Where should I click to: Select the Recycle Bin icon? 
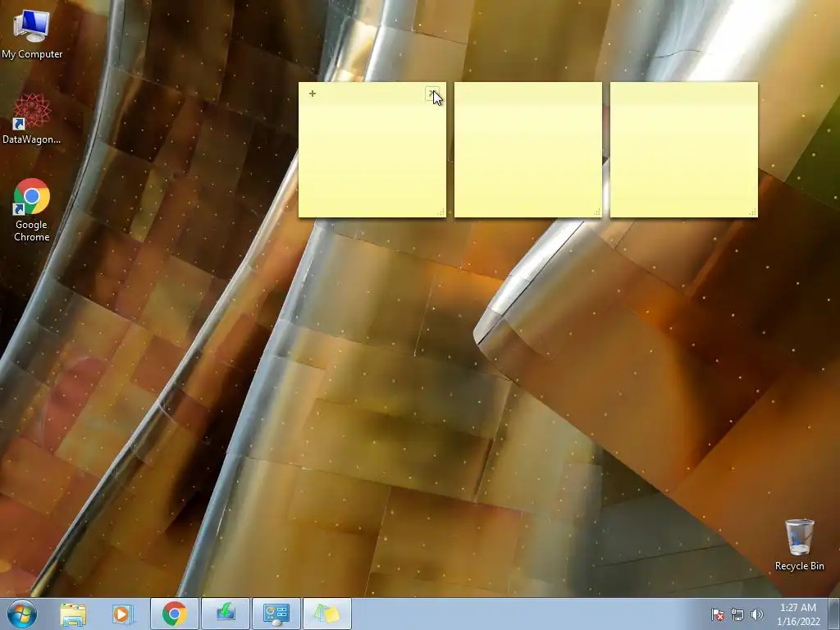click(799, 545)
